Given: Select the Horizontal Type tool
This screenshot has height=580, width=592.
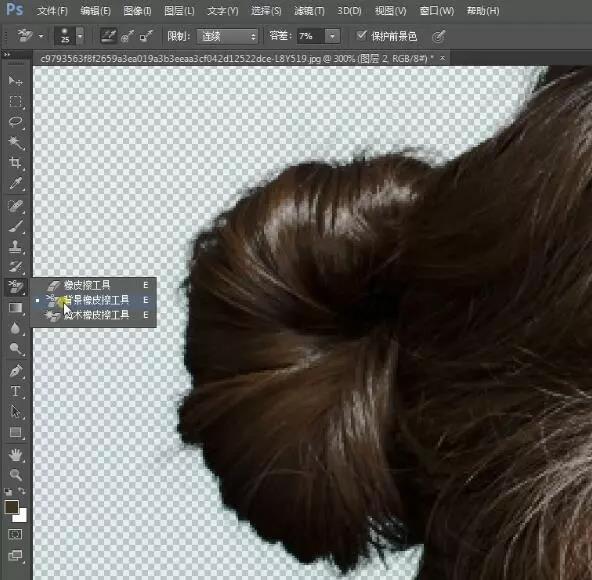Looking at the screenshot, I should click(15, 391).
